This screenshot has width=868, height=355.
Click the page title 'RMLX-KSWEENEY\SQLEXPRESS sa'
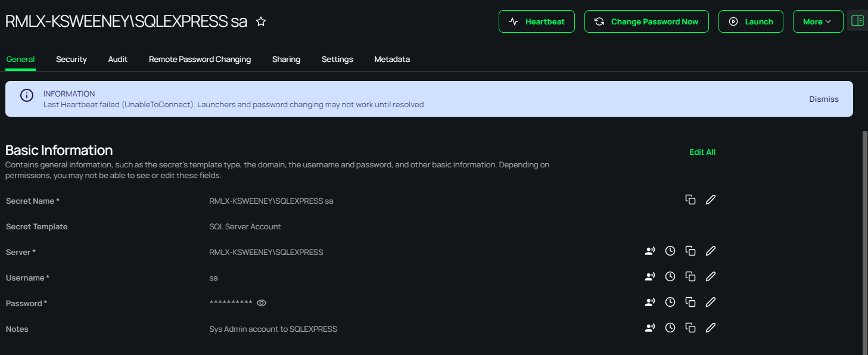[x=126, y=21]
